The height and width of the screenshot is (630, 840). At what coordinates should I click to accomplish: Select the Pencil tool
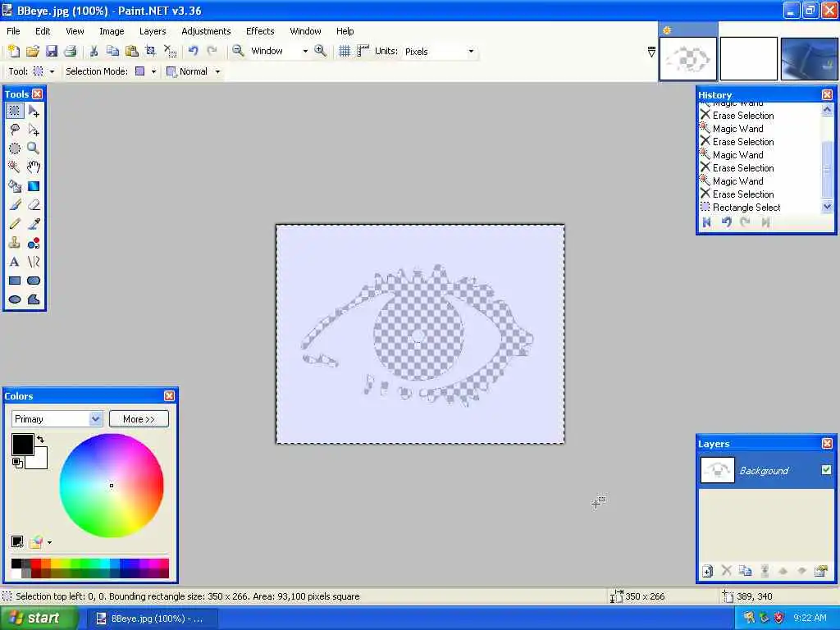tap(15, 224)
